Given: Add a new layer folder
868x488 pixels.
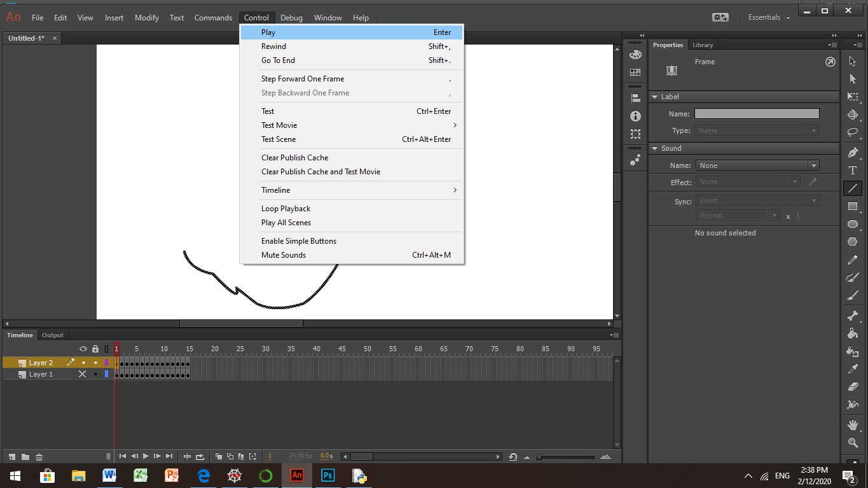Looking at the screenshot, I should [25, 457].
